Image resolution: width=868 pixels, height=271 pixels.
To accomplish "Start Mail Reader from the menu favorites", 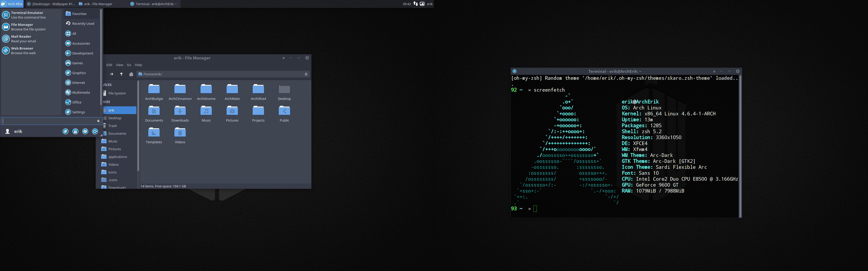I will click(31, 39).
